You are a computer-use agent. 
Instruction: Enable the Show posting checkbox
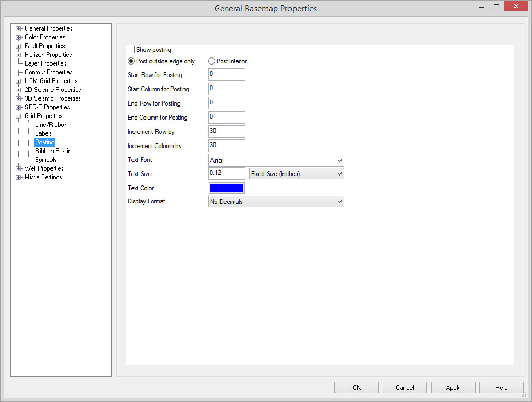(131, 50)
